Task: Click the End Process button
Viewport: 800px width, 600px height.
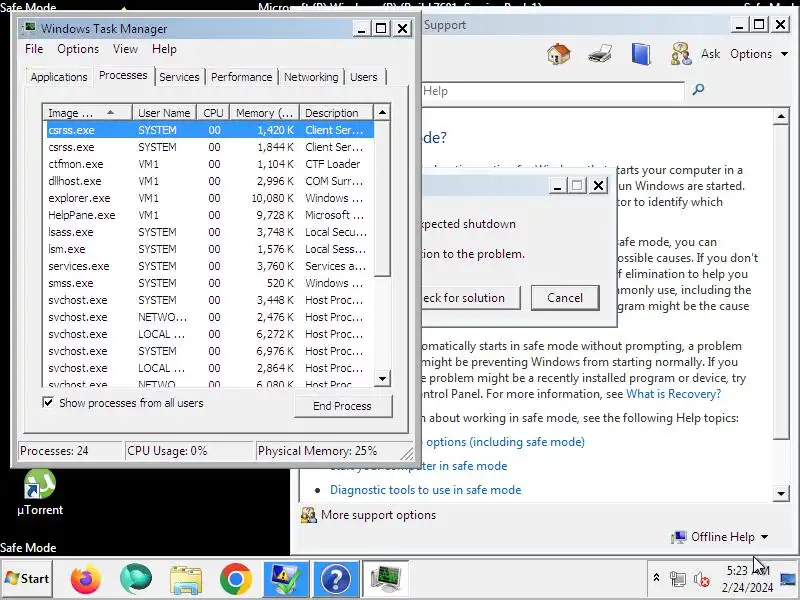Action: (342, 406)
